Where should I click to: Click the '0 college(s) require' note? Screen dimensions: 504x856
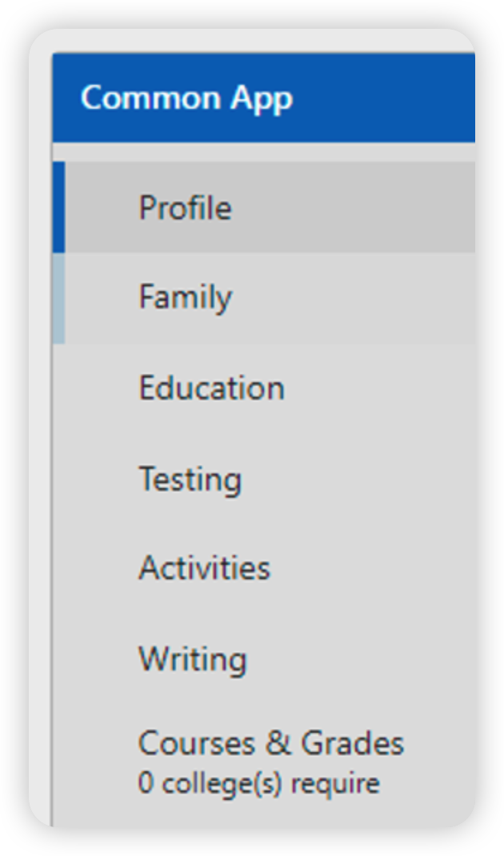click(258, 783)
